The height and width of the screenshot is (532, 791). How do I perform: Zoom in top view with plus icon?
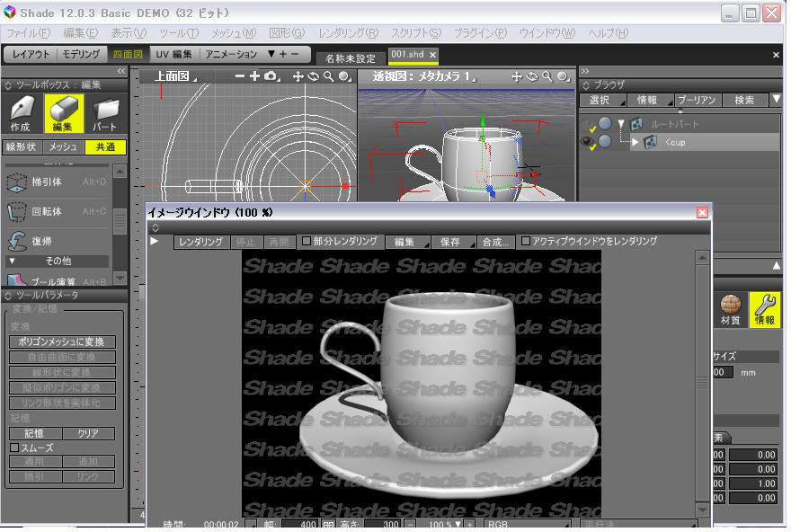click(254, 76)
